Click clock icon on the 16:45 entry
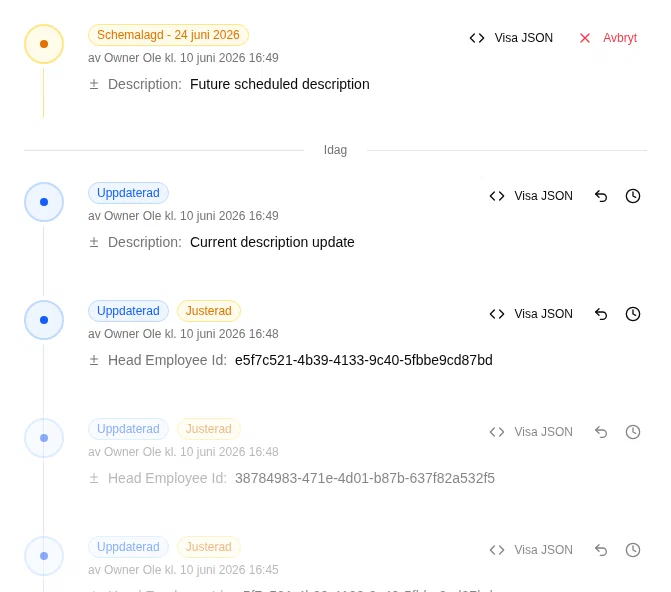 [x=632, y=550]
